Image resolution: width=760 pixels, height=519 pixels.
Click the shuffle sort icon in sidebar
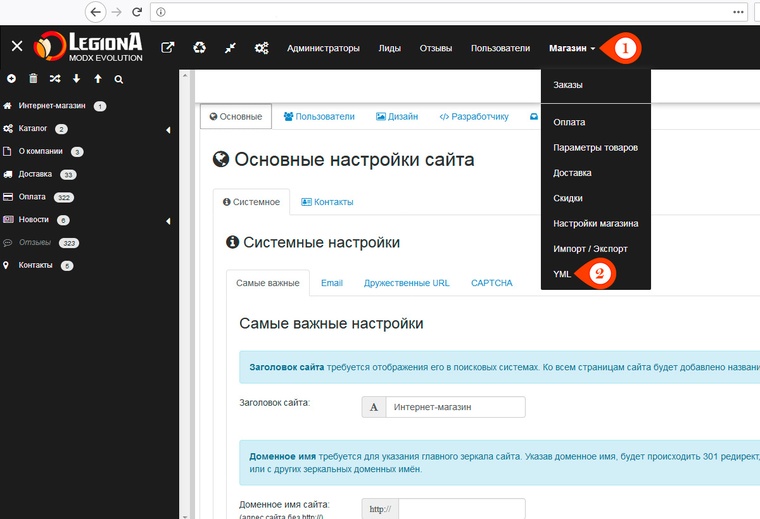(x=54, y=78)
